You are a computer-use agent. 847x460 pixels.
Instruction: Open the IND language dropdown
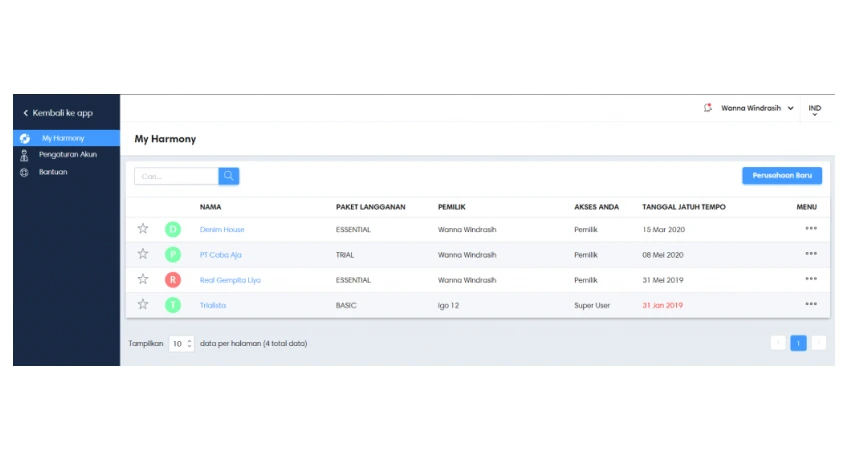click(x=815, y=110)
